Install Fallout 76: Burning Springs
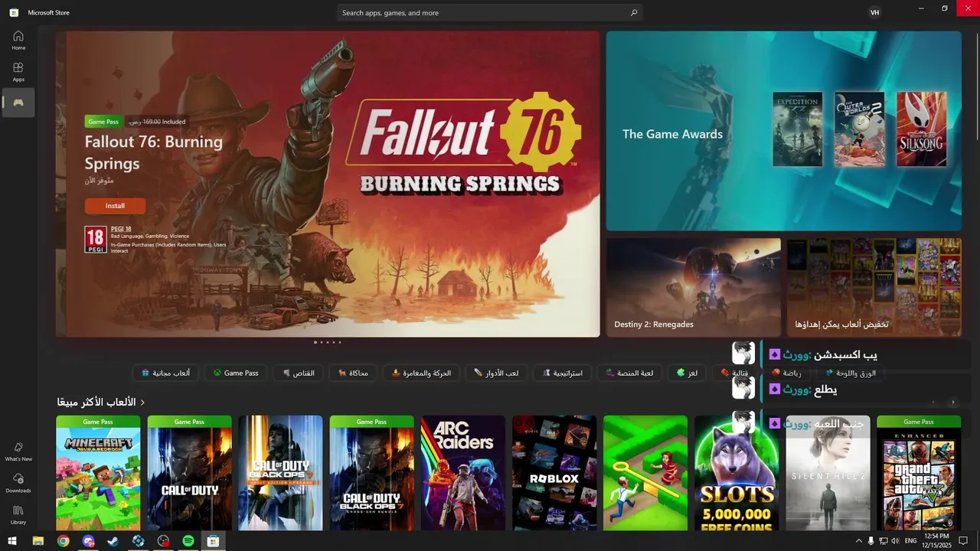980x551 pixels. point(115,206)
